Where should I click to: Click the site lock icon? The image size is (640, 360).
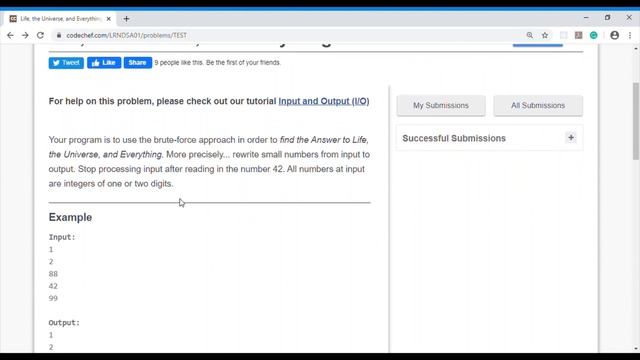point(59,36)
